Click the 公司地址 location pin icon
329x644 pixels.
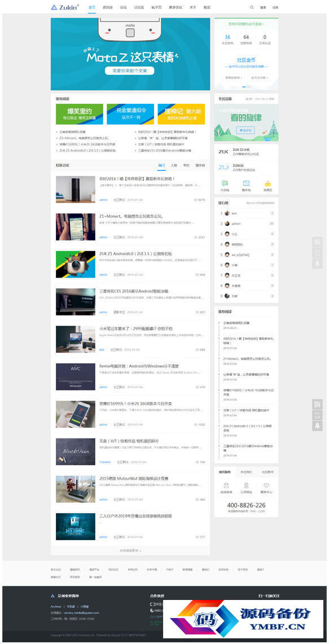pyautogui.click(x=246, y=485)
